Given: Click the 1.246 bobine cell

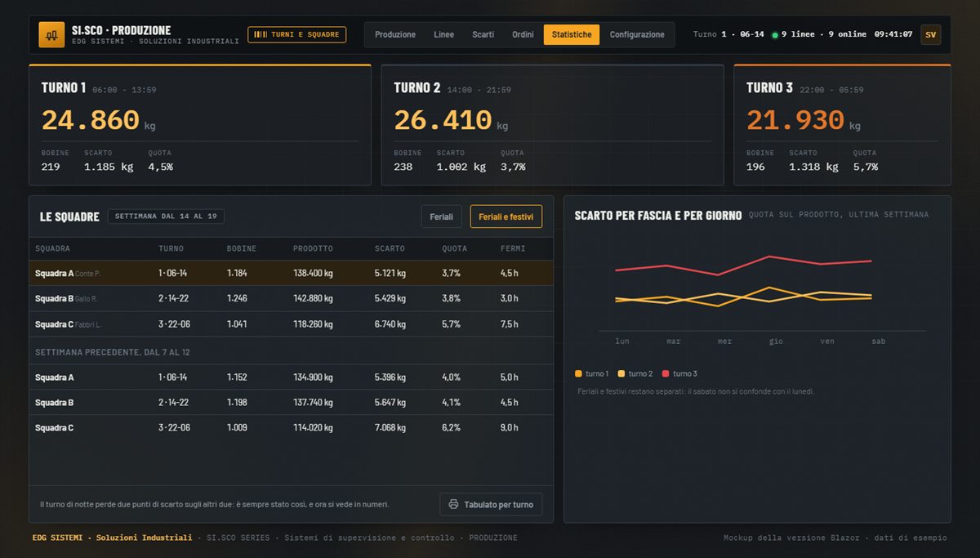Looking at the screenshot, I should coord(237,298).
